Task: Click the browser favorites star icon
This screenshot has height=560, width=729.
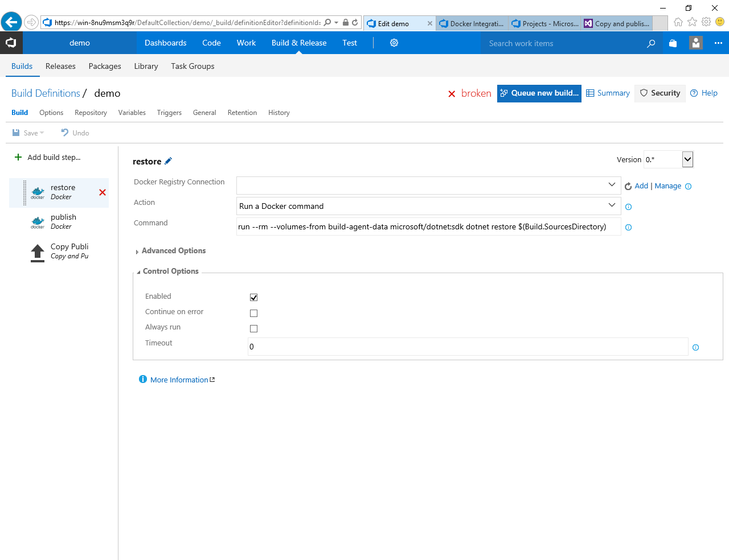Action: 692,22
